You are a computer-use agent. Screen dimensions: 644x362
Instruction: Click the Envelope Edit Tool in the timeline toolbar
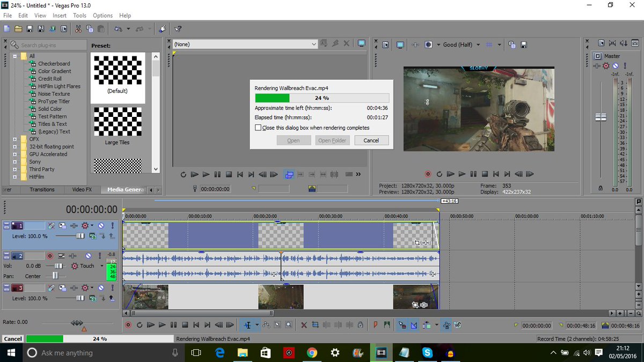[x=267, y=325]
